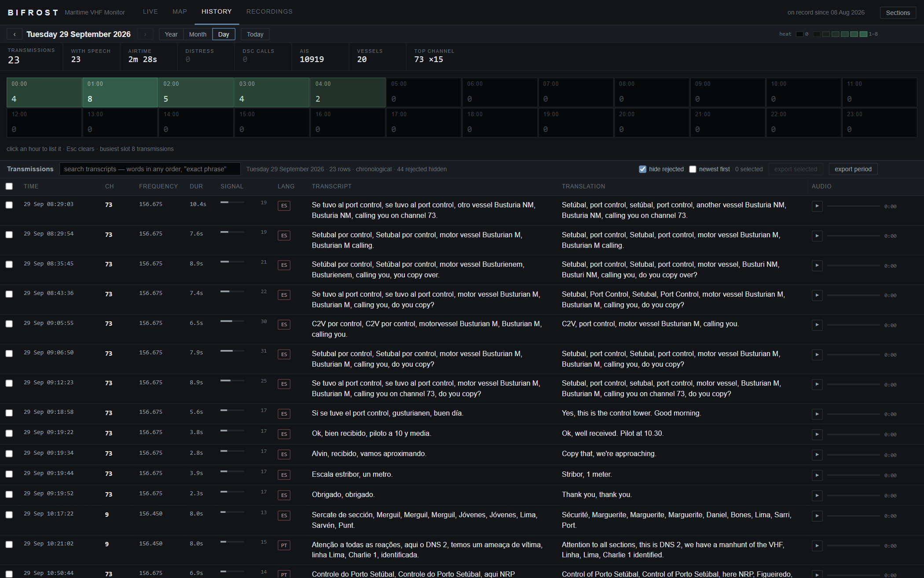Play audio for the 09:19:52 transmission

coord(817,496)
